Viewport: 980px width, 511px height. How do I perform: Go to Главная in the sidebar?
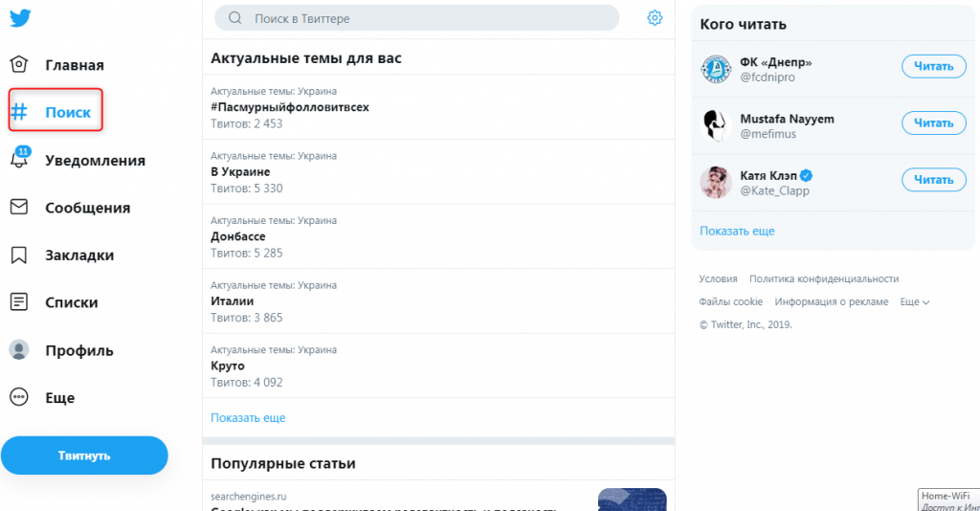(75, 65)
